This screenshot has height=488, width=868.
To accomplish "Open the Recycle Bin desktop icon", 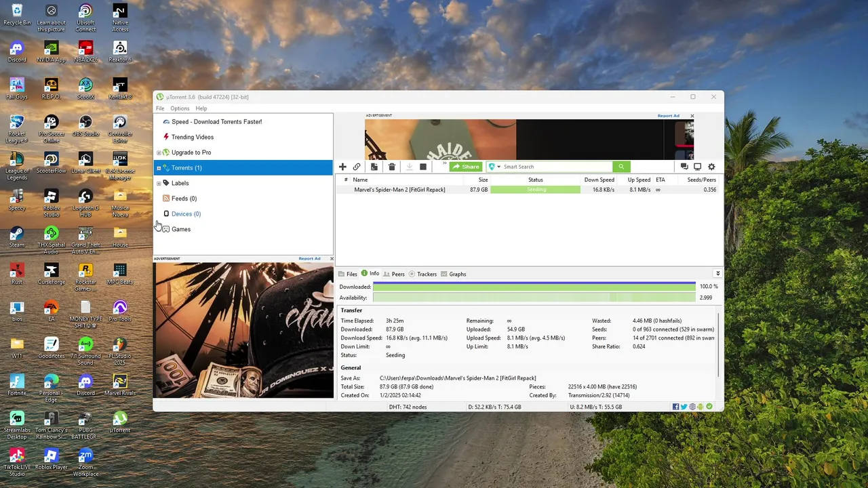I will click(17, 15).
